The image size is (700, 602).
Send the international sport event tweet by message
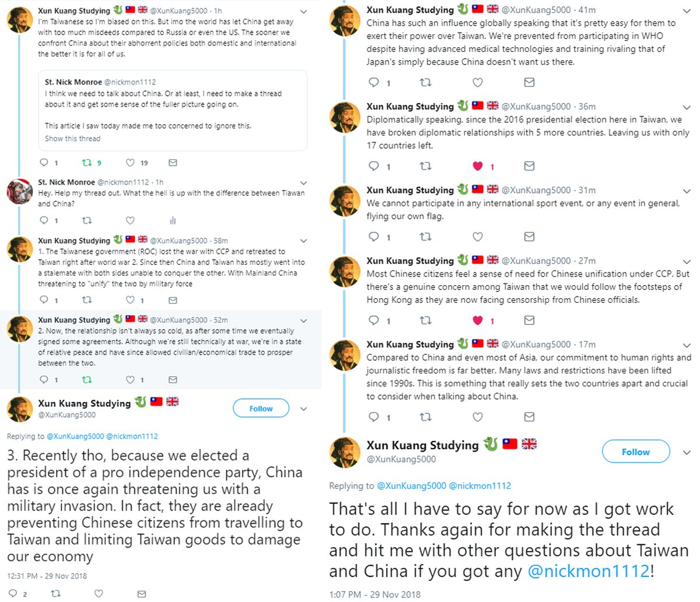(529, 237)
